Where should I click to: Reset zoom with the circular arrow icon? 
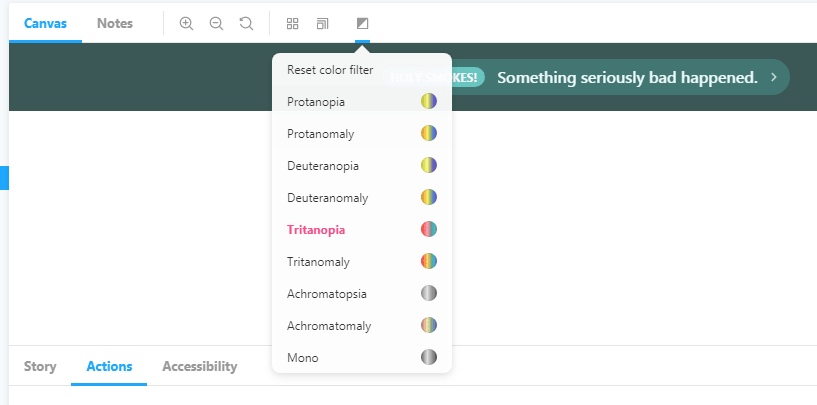[246, 23]
